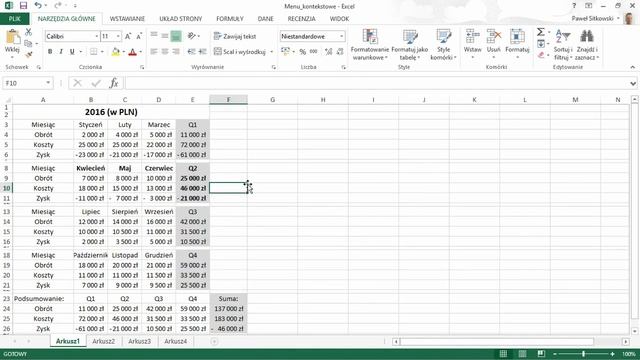The height and width of the screenshot is (360, 640).
Task: Switch to FORMUŁY ribbon tab
Action: coord(230,19)
